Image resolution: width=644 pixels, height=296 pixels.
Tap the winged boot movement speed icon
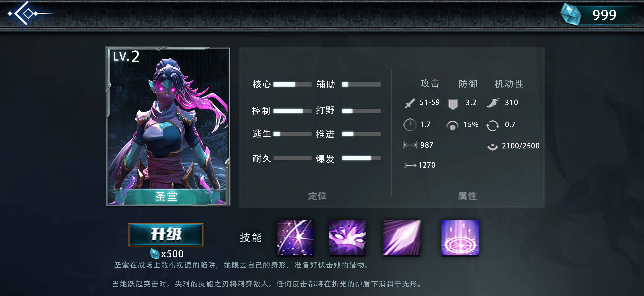(x=493, y=102)
